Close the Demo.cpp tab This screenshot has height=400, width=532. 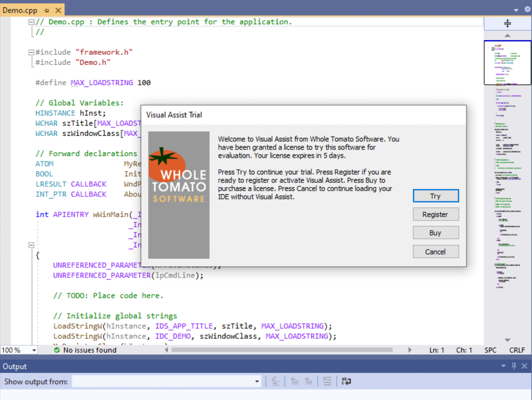coord(58,10)
